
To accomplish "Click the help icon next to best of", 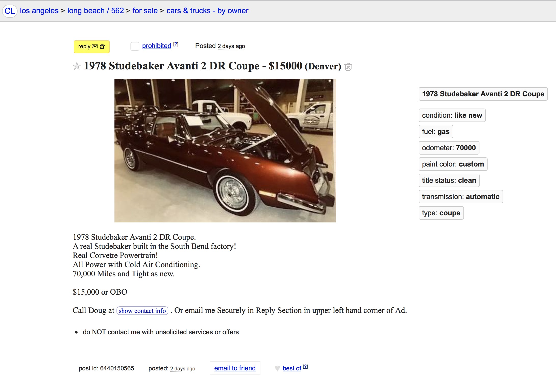I will 305,367.
